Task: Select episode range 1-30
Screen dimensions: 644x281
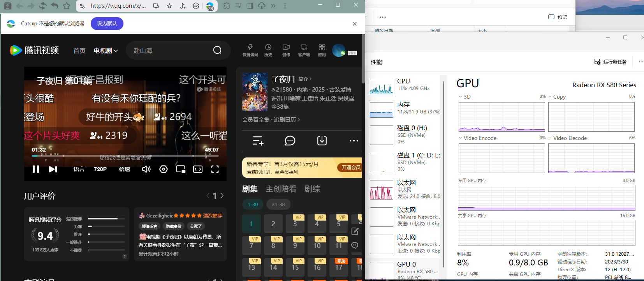Action: click(x=253, y=204)
